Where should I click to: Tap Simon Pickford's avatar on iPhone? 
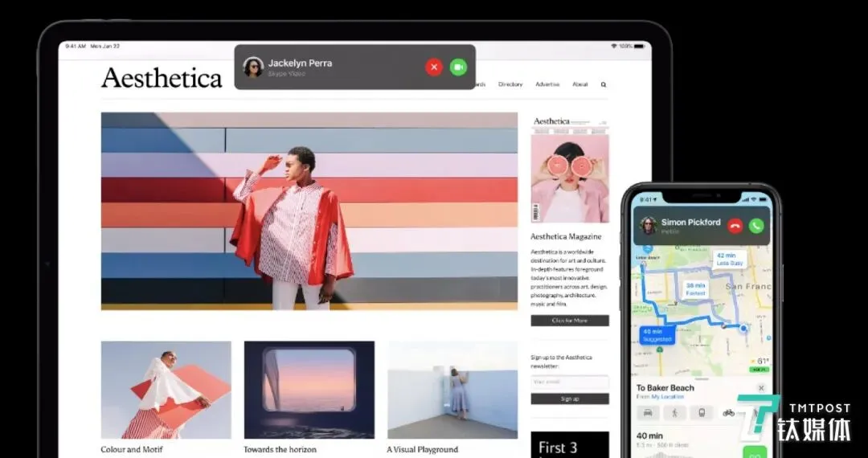coord(649,225)
